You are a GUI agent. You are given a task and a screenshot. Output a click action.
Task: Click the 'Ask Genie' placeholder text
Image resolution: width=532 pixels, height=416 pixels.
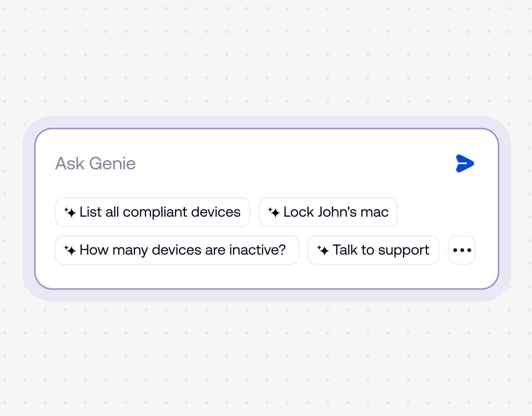pyautogui.click(x=95, y=163)
